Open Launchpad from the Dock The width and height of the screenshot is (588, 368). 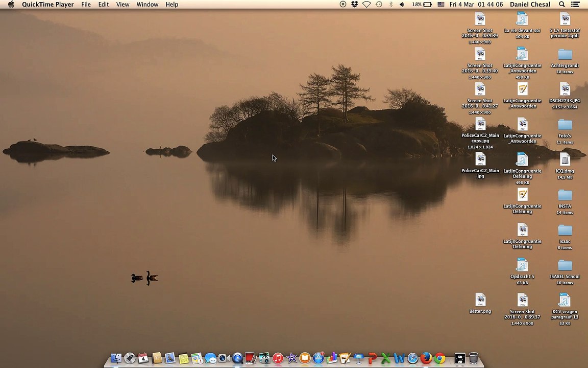pyautogui.click(x=130, y=358)
